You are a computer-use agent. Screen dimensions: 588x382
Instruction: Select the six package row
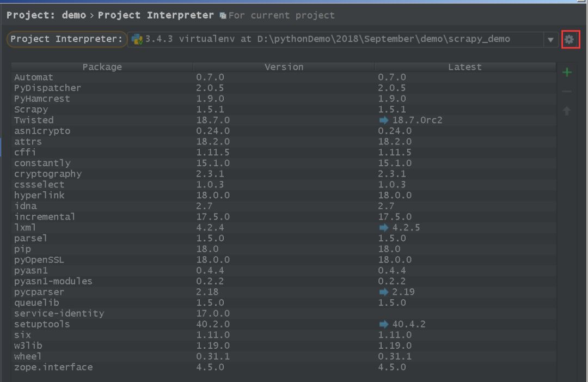point(284,335)
